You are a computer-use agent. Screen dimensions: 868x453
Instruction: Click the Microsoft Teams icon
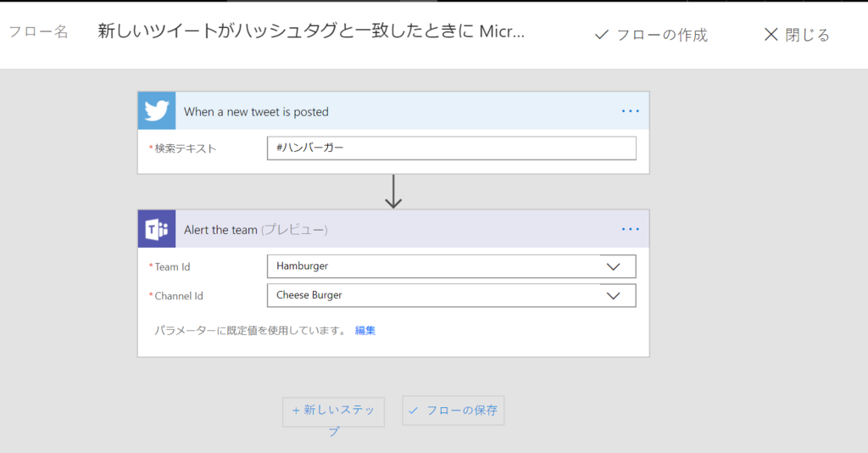157,229
